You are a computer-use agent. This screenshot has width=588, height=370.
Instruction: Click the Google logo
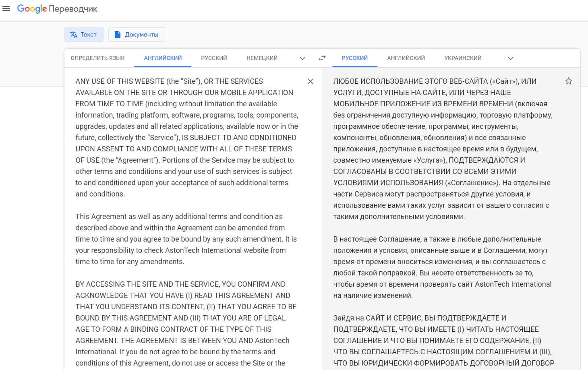point(32,9)
